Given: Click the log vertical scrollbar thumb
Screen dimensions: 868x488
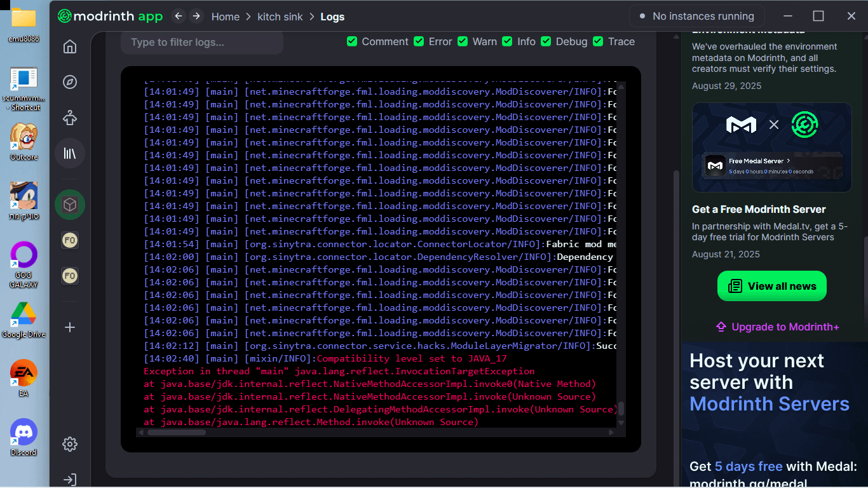Looking at the screenshot, I should [621, 408].
